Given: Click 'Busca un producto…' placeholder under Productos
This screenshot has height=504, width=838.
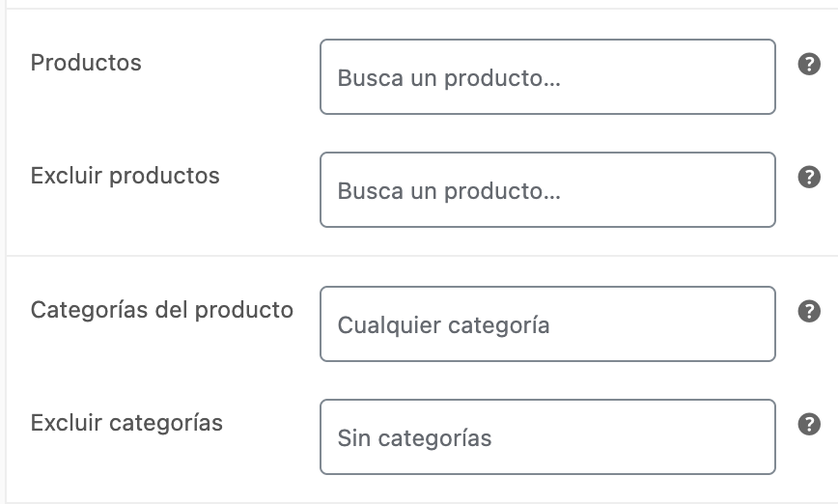Looking at the screenshot, I should point(449,78).
